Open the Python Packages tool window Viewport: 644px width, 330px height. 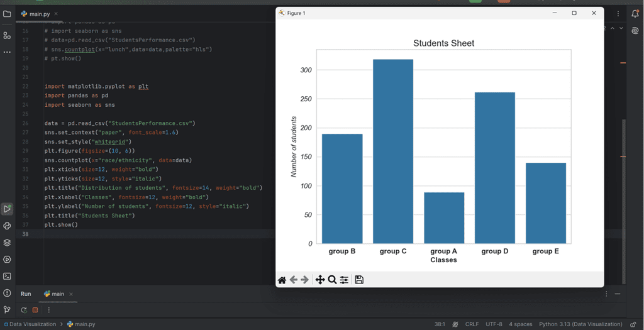click(7, 243)
